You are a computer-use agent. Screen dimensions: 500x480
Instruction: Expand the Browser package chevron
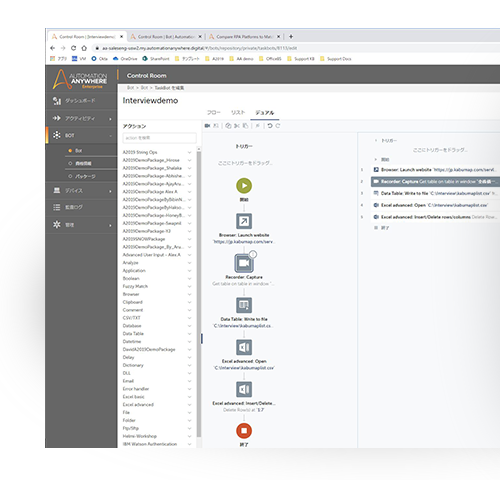tap(189, 294)
